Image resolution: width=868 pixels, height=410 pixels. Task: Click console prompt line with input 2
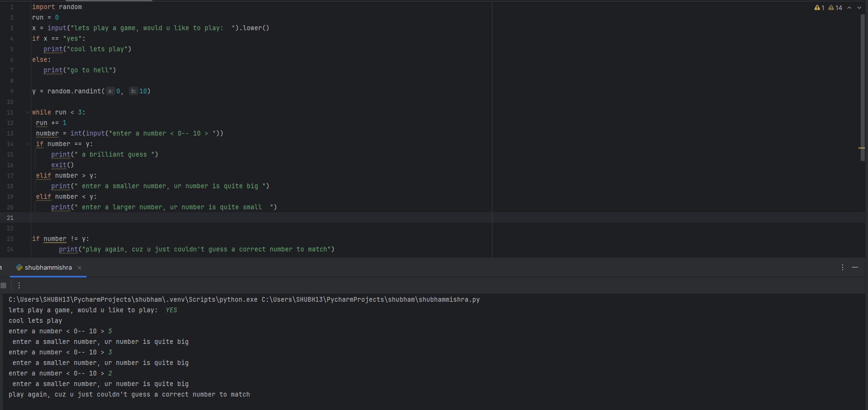(x=60, y=374)
